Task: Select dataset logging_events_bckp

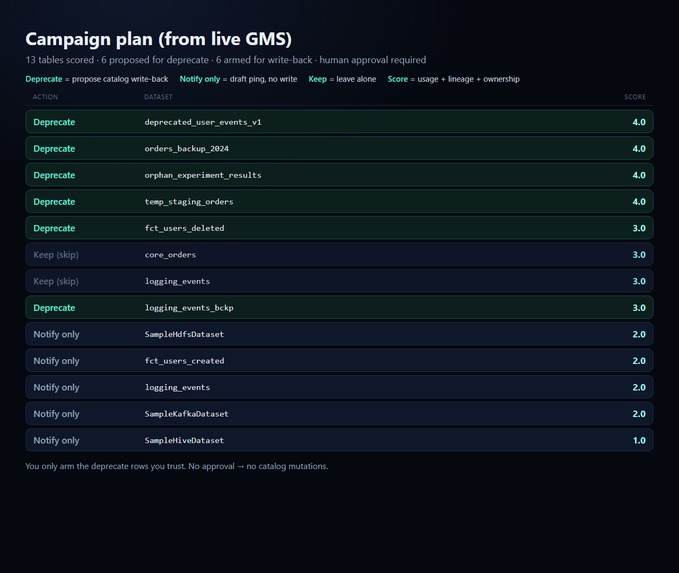Action: coord(189,308)
